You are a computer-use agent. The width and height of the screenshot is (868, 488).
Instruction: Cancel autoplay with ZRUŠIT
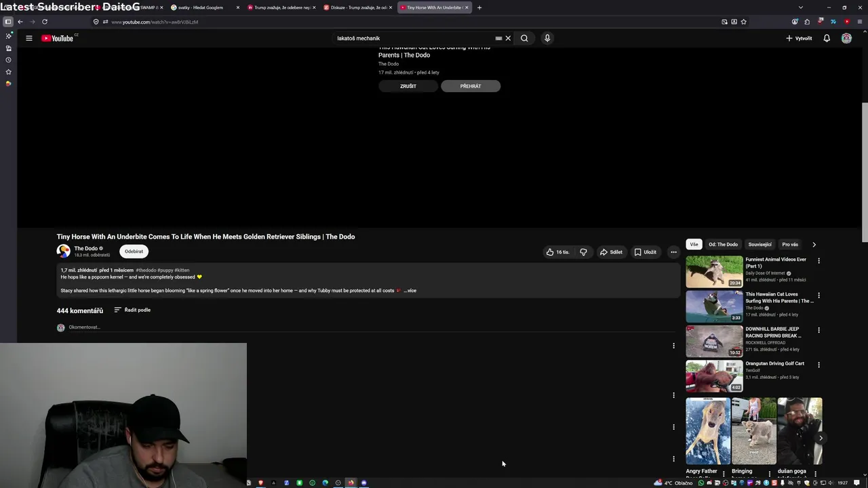(x=408, y=86)
